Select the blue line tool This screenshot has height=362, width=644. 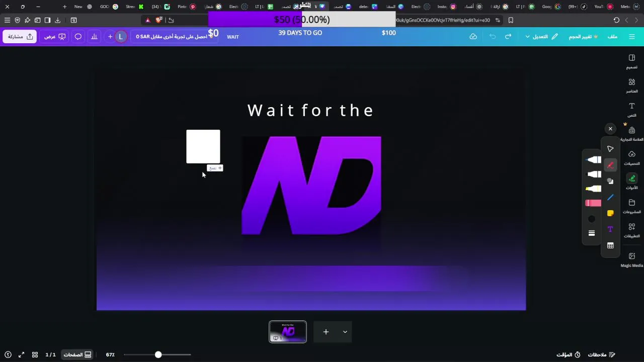[x=610, y=197]
